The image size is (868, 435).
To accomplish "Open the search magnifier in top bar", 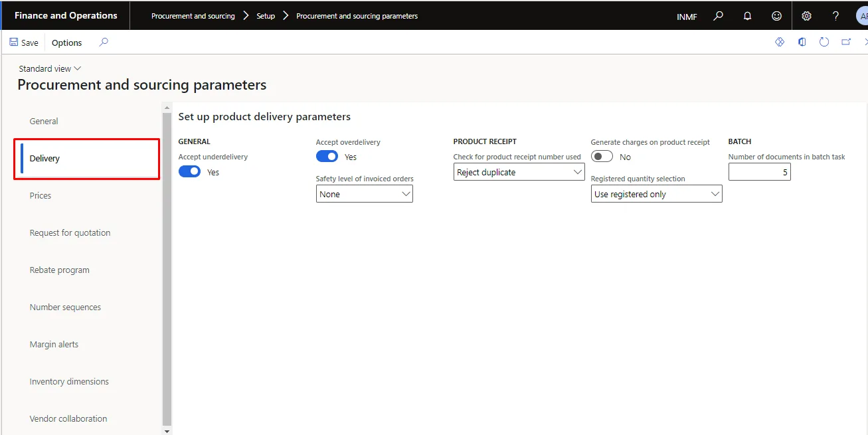I will 718,16.
